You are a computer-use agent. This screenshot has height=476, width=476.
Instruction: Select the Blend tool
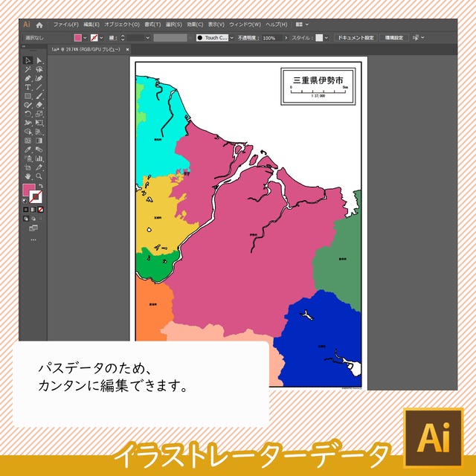(x=39, y=149)
